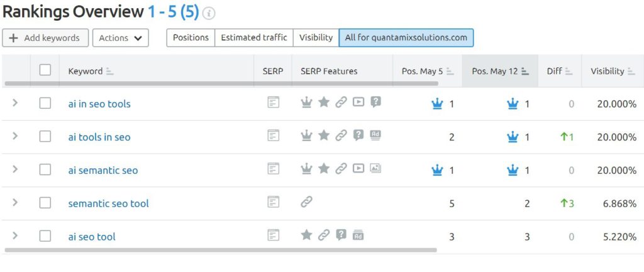This screenshot has width=644, height=272.
Task: Click the Ad feature icon in 'ai tools in seo' row
Action: 375,135
